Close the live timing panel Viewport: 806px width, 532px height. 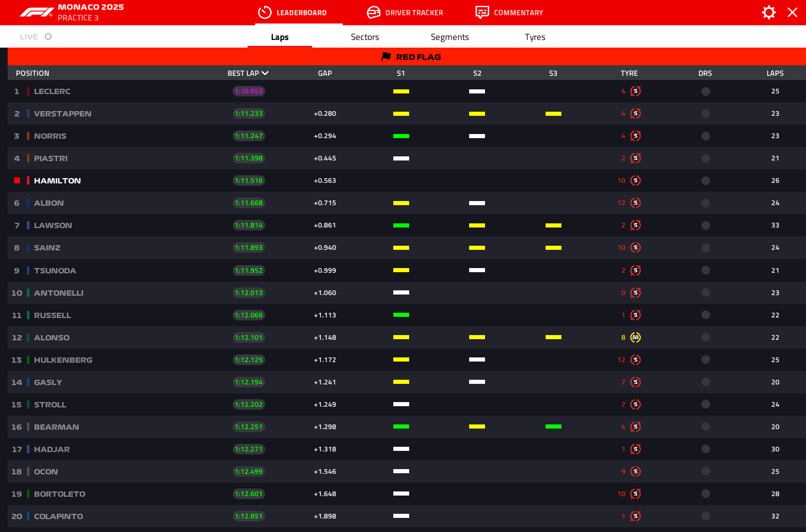tap(792, 12)
